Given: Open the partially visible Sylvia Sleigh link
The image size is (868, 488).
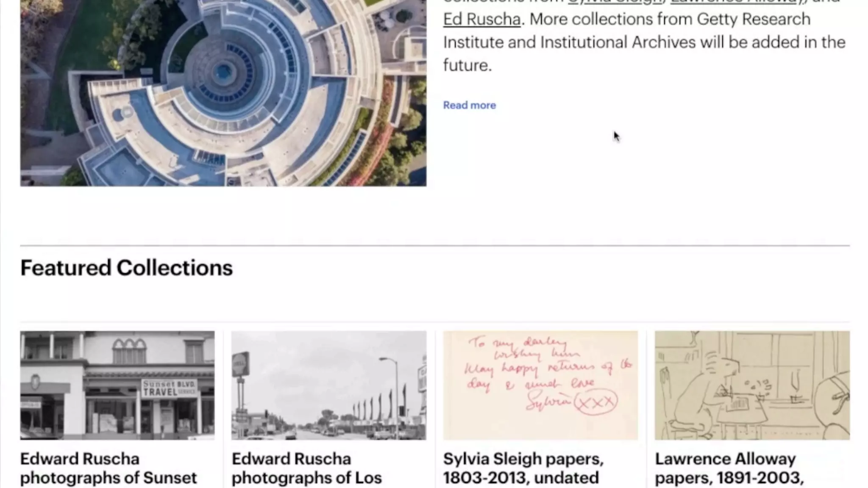Looking at the screenshot, I should click(x=615, y=2).
